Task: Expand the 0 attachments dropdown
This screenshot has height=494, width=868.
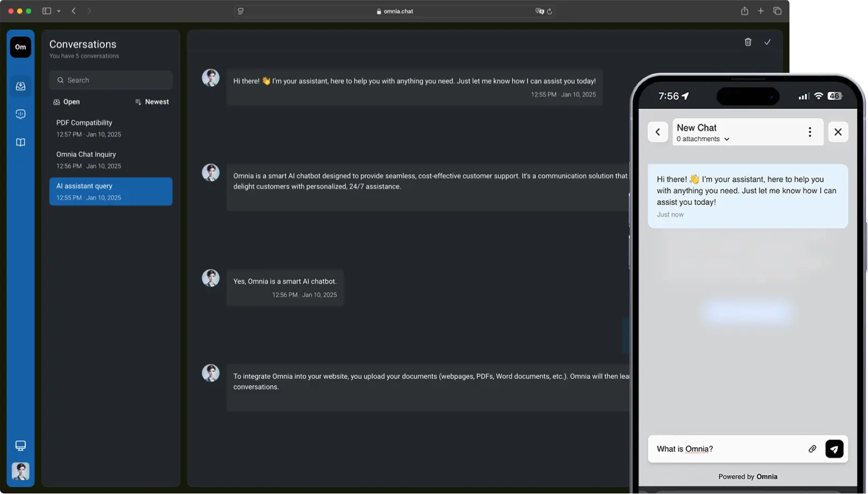Action: click(x=702, y=139)
